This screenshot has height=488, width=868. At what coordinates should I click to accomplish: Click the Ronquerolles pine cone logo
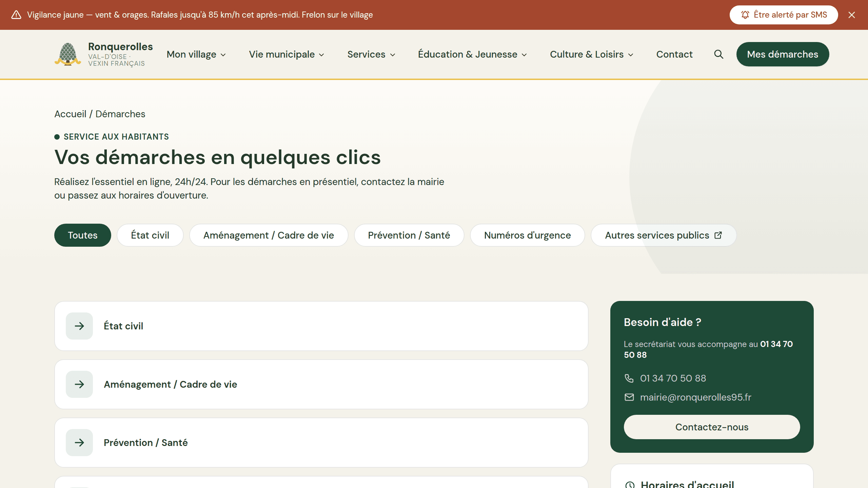(68, 54)
